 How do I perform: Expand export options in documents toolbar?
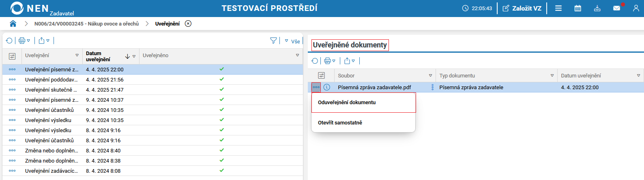pos(350,61)
